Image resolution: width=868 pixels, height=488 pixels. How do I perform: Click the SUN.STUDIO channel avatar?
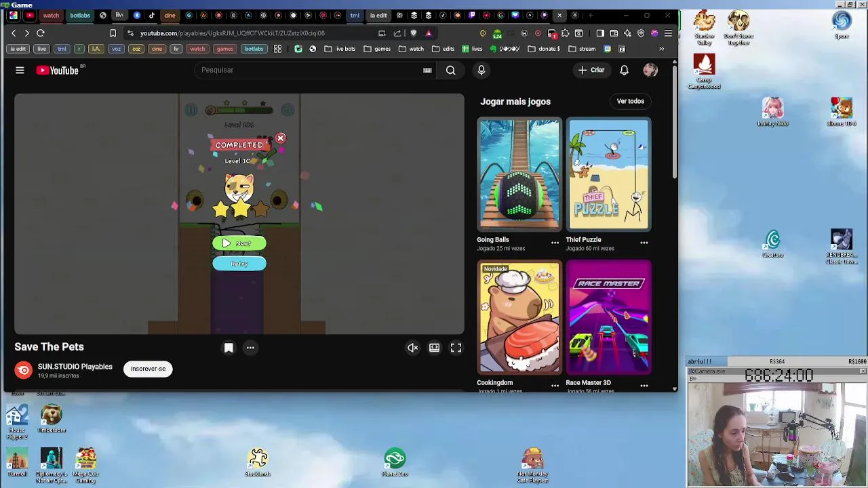tap(23, 369)
